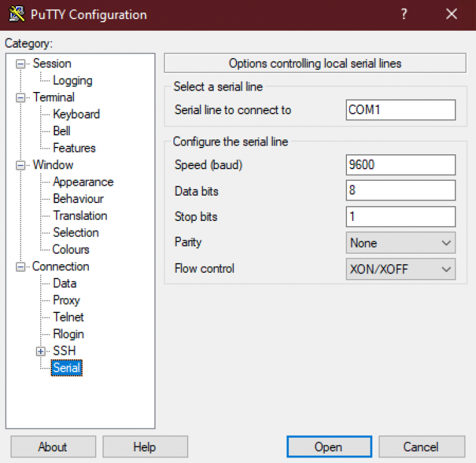Collapse the Terminal tree node

(x=20, y=98)
